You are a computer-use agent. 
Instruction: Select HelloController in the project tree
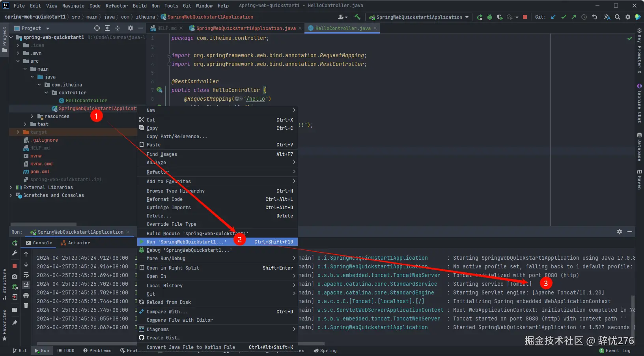(x=86, y=101)
